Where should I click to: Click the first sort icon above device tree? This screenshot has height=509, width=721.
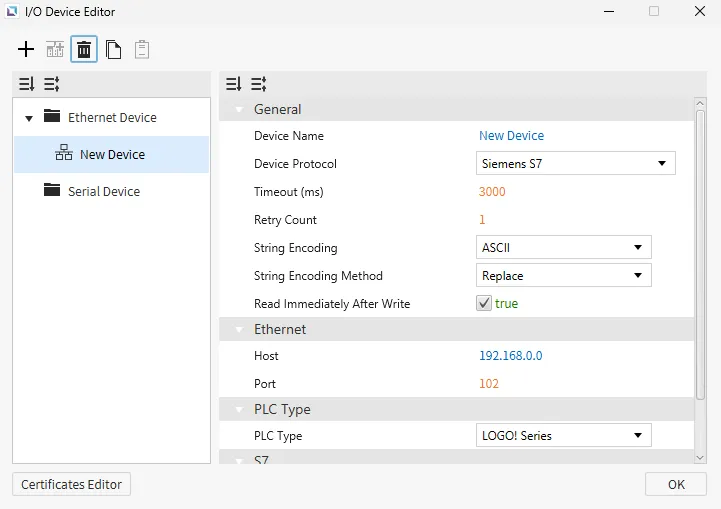click(x=26, y=84)
